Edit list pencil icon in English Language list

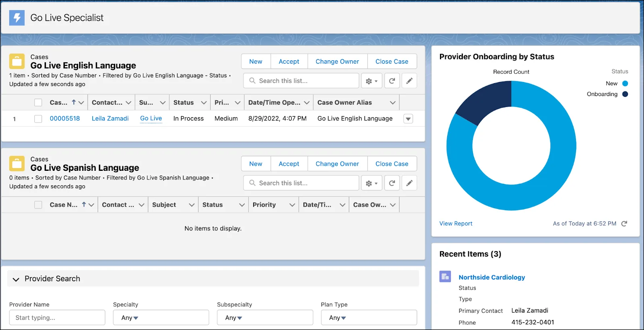409,81
